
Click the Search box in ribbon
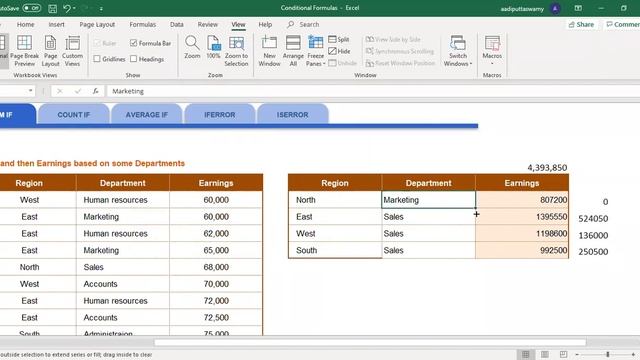[x=303, y=24]
